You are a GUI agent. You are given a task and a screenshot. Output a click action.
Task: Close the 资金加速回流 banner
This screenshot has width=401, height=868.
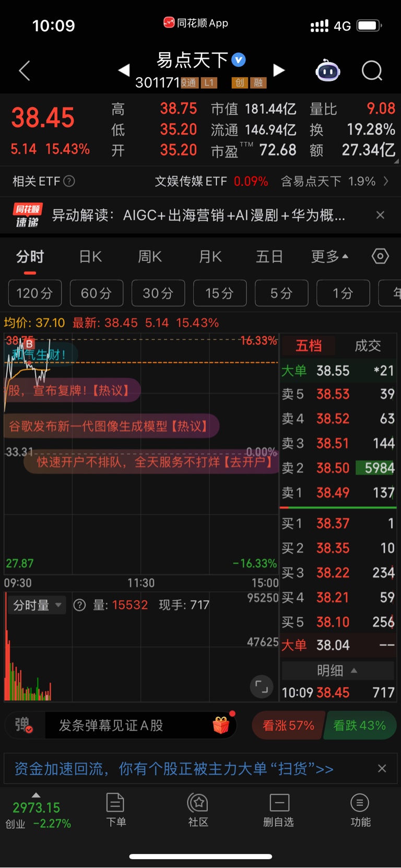click(x=382, y=768)
